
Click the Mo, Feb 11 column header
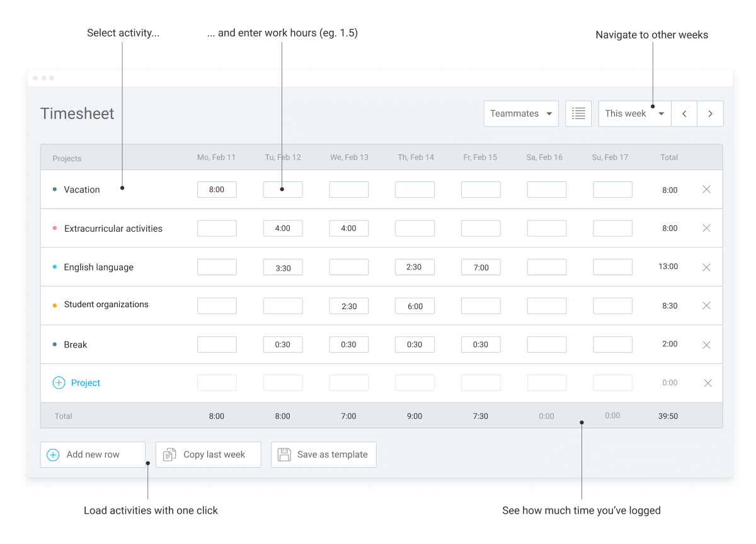click(217, 157)
